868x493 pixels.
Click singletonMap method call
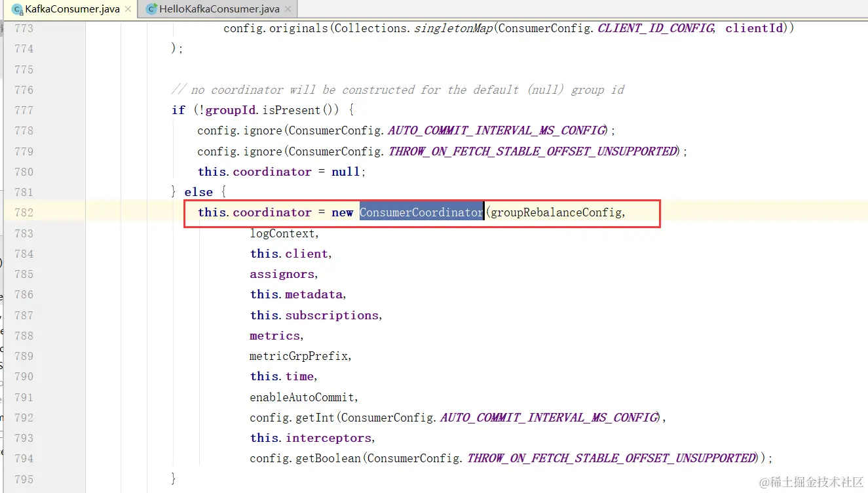pyautogui.click(x=452, y=28)
